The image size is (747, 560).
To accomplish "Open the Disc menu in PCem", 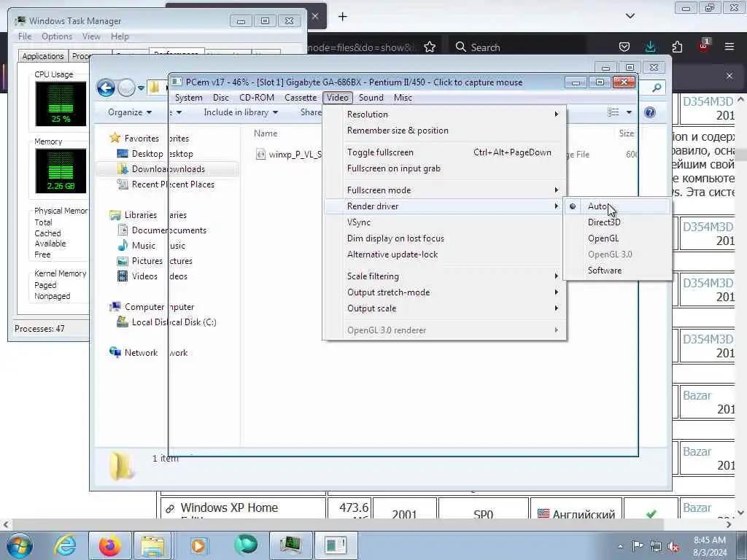I will coord(220,98).
